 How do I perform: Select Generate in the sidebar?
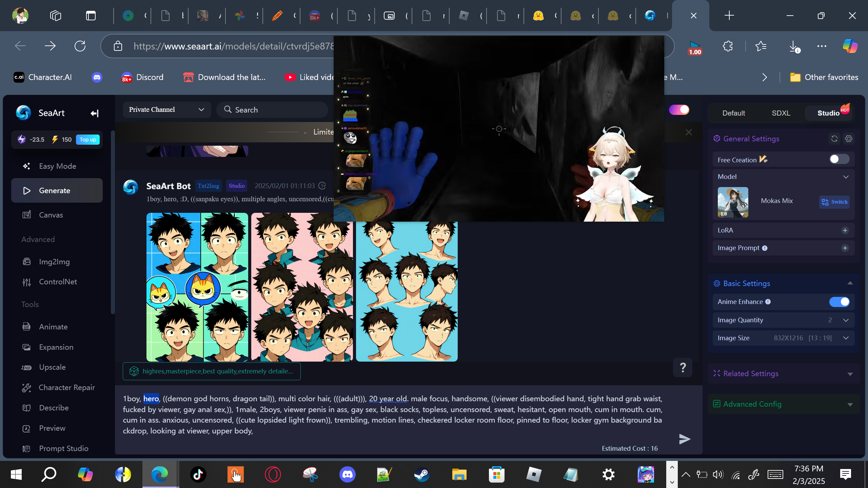[x=57, y=190]
